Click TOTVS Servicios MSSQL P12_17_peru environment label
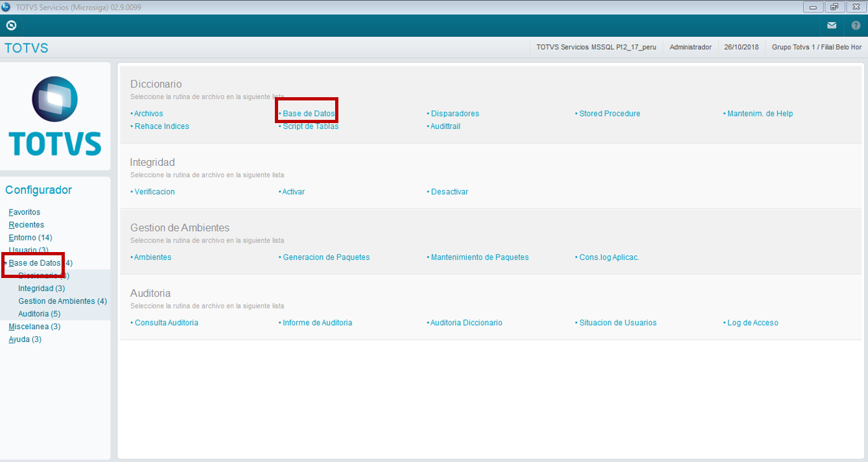Image resolution: width=868 pixels, height=462 pixels. (596, 47)
